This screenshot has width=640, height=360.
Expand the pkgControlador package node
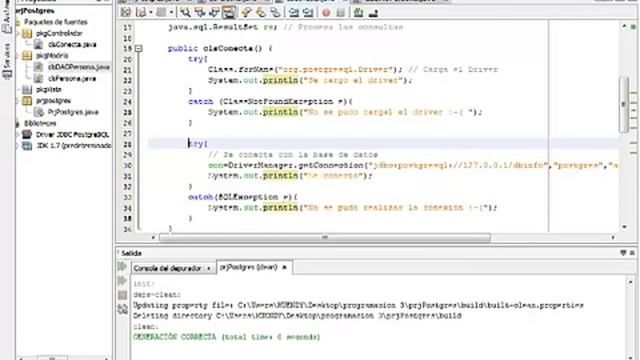coord(18,33)
